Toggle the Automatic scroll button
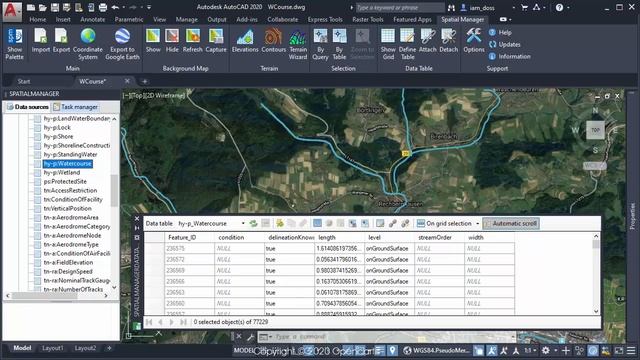The image size is (640, 360). (511, 223)
